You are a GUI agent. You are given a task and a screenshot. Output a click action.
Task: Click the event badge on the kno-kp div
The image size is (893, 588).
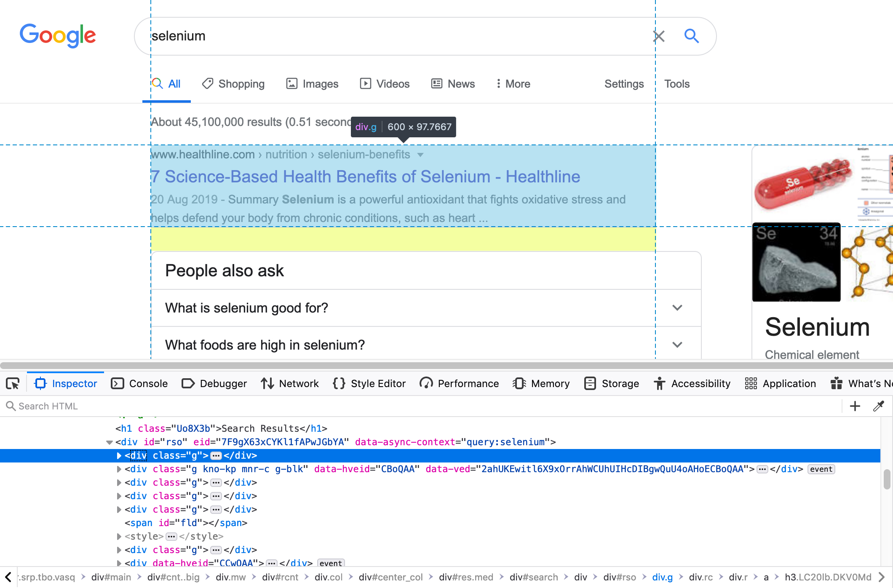[x=821, y=469]
